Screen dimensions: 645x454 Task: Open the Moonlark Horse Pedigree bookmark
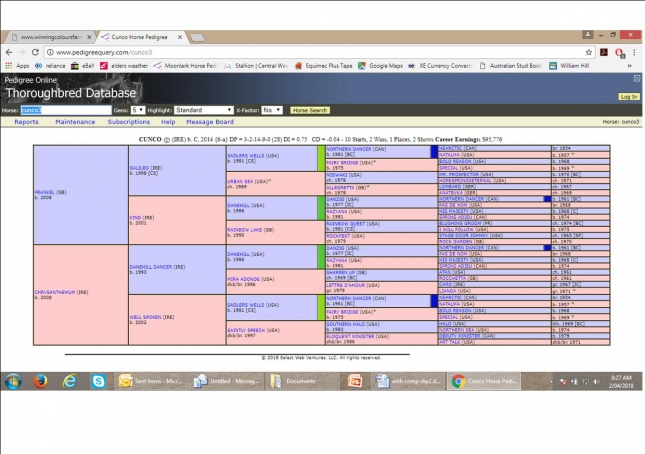tap(185, 66)
